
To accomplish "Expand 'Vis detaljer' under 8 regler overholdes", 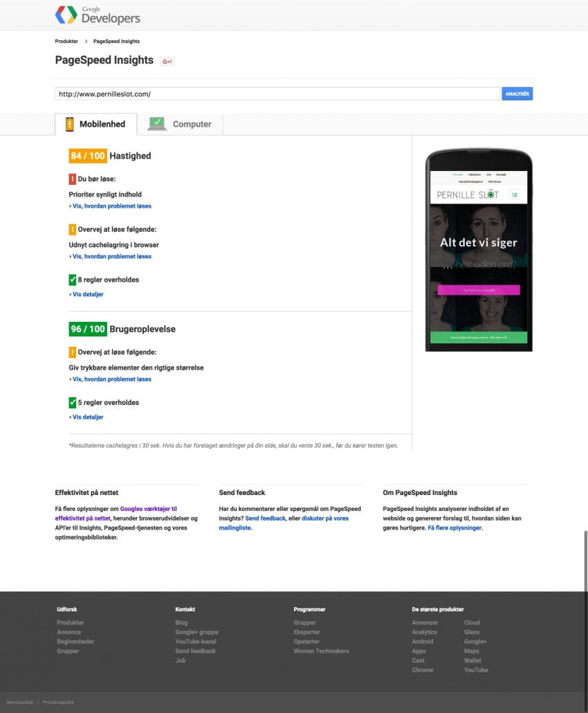I will (86, 294).
